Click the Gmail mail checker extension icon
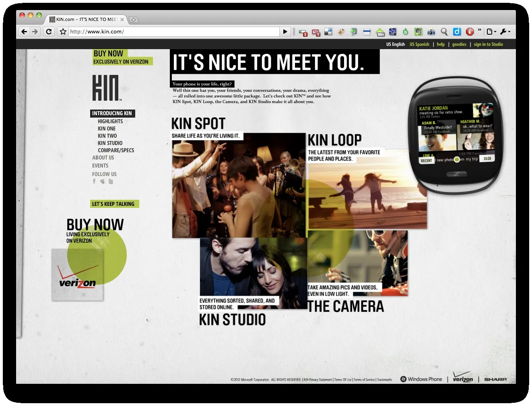This screenshot has width=532, height=406. click(316, 32)
